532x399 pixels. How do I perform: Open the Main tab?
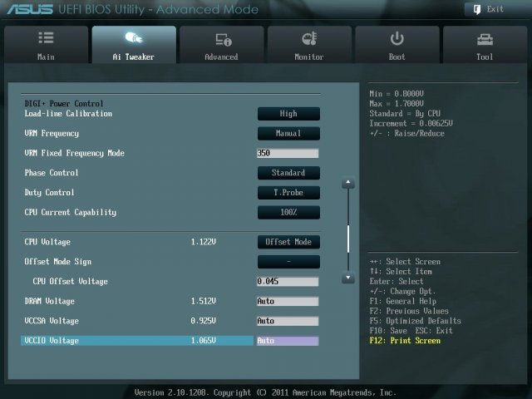[47, 44]
